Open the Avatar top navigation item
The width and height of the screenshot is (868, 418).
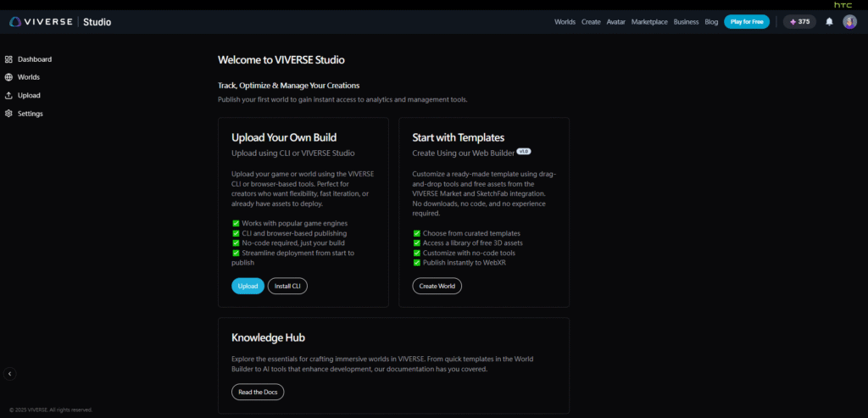point(615,22)
